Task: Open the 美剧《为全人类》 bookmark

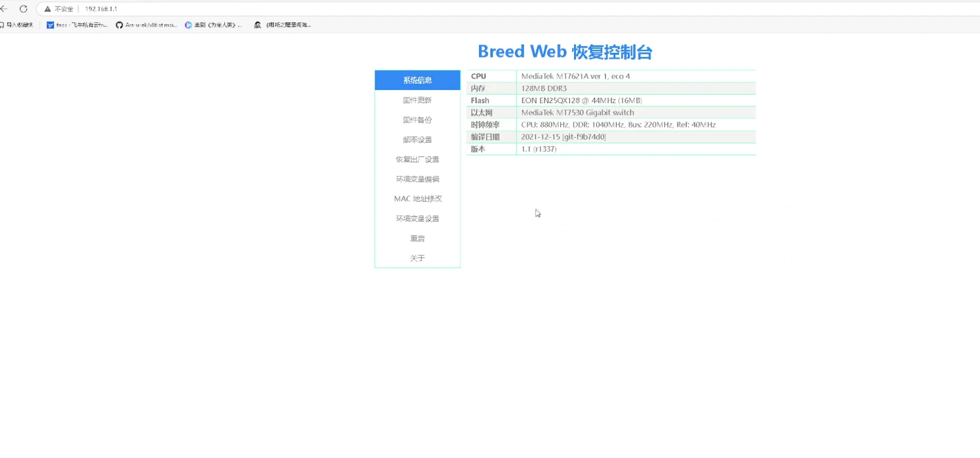Action: point(213,25)
